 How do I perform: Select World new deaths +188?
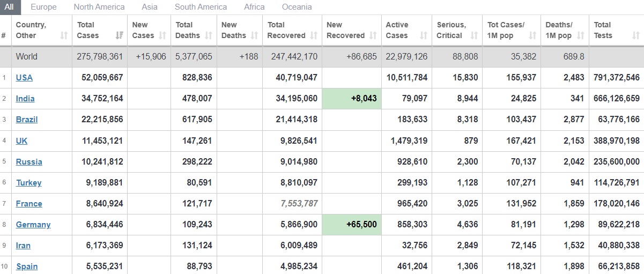(x=248, y=57)
